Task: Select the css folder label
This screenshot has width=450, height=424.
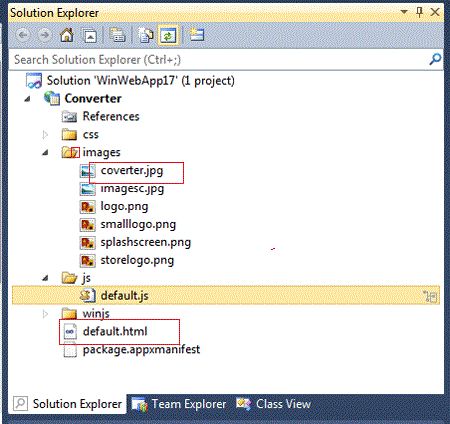Action: click(91, 135)
